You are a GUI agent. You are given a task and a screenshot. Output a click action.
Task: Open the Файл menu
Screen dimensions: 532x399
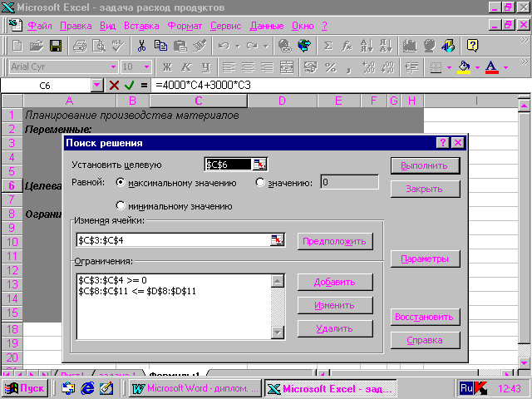[40, 26]
